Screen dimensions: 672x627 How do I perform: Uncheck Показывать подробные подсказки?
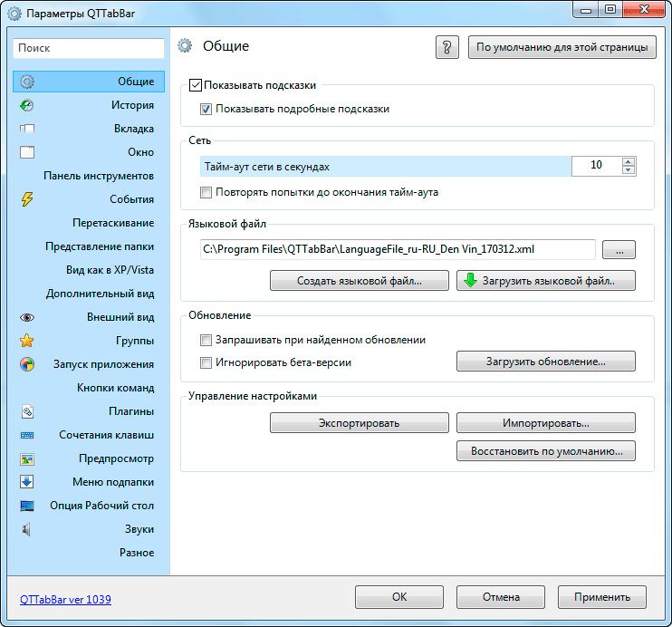click(206, 109)
